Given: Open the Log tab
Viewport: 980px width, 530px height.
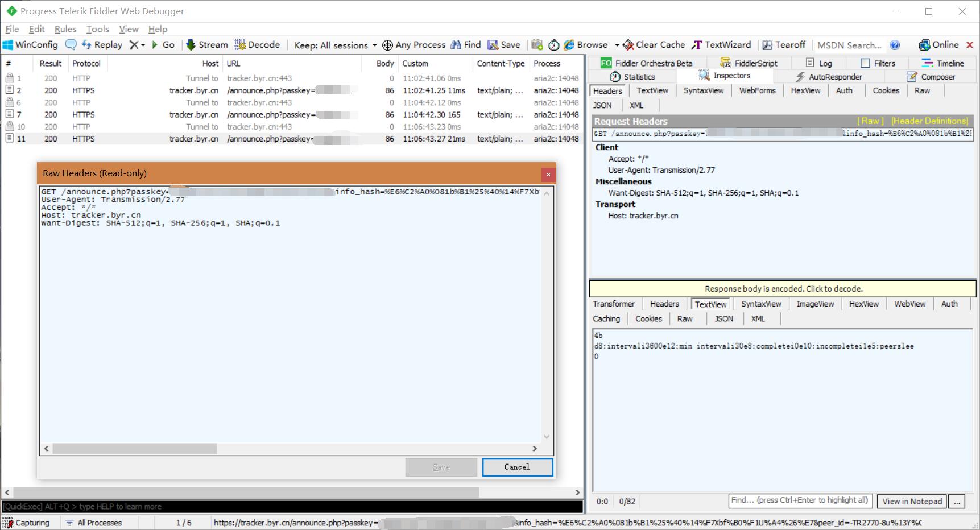Looking at the screenshot, I should tap(819, 63).
